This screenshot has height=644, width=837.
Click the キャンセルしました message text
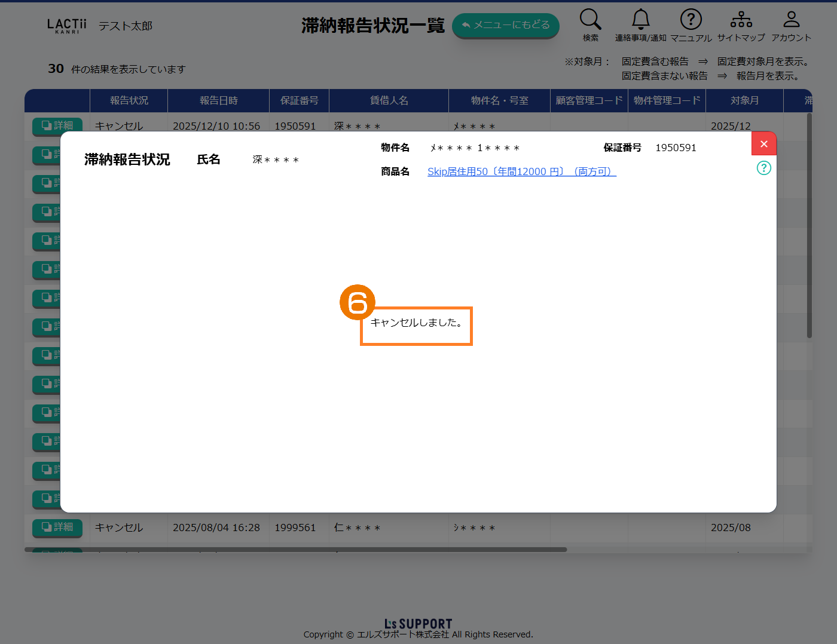point(416,323)
